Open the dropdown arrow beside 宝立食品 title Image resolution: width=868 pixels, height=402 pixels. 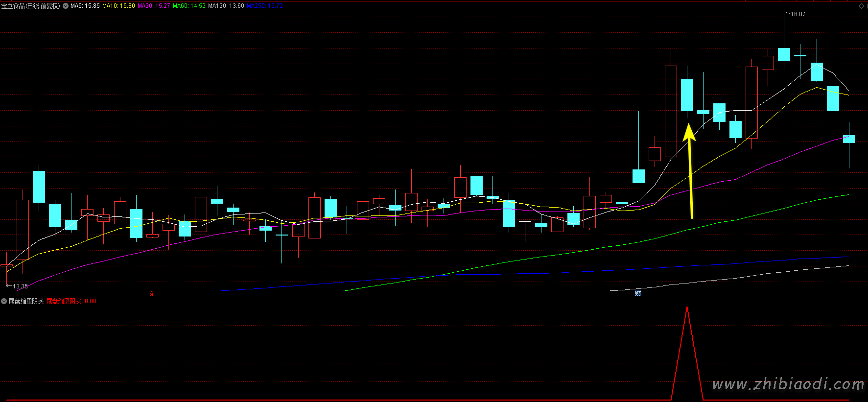[66, 6]
